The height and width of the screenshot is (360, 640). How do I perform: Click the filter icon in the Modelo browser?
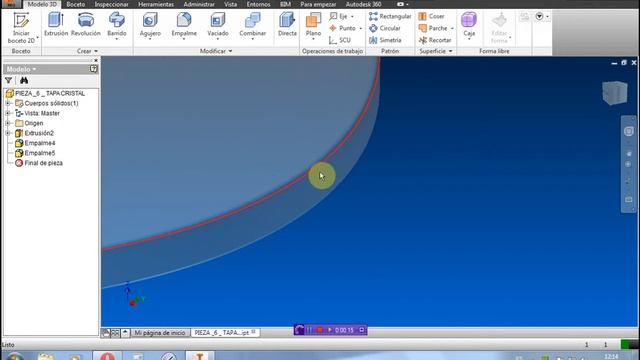(x=9, y=80)
